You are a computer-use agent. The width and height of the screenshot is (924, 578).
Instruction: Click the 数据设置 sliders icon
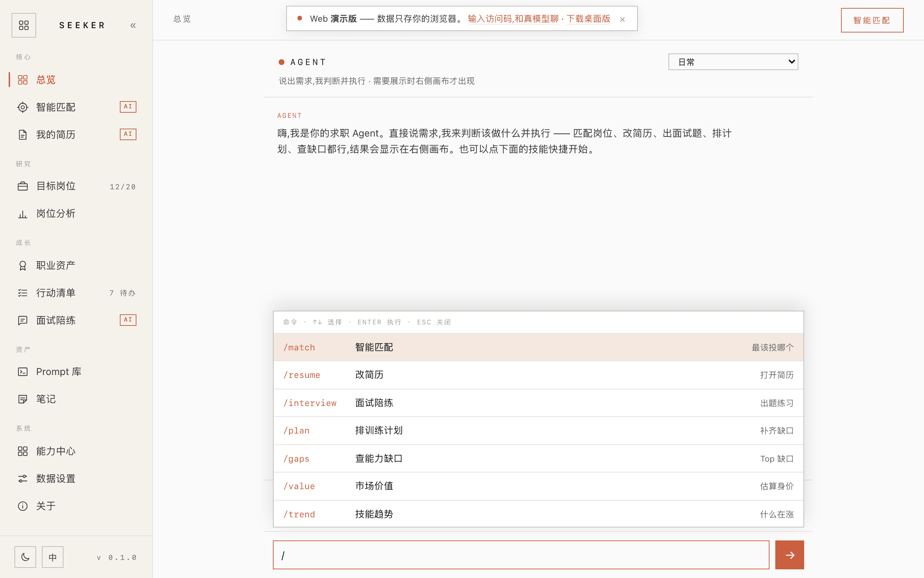click(22, 479)
